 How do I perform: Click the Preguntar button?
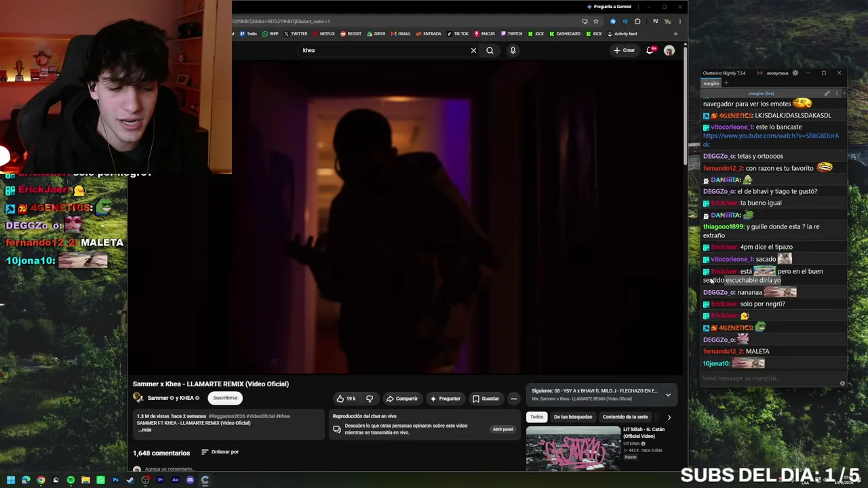(x=445, y=399)
